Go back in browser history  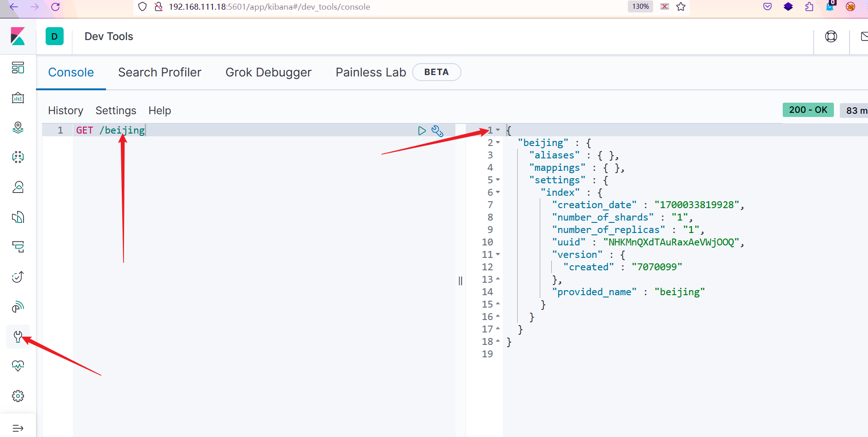[x=14, y=7]
